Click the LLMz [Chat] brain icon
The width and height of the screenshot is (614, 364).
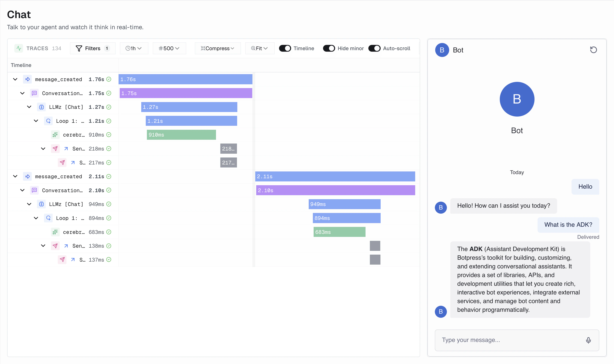click(x=41, y=107)
